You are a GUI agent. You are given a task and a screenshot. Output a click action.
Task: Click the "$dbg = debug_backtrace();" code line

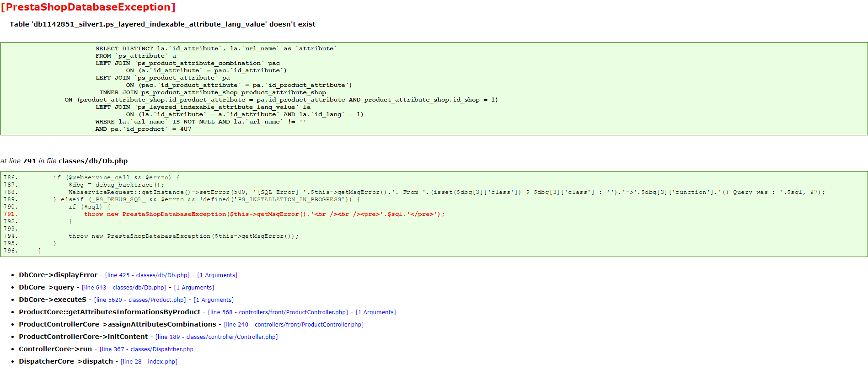tap(117, 185)
